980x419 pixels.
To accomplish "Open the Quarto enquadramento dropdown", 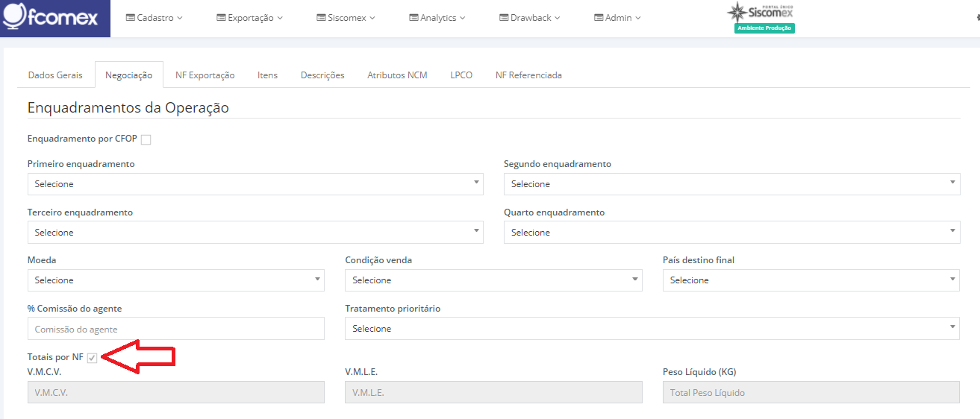I will (732, 233).
